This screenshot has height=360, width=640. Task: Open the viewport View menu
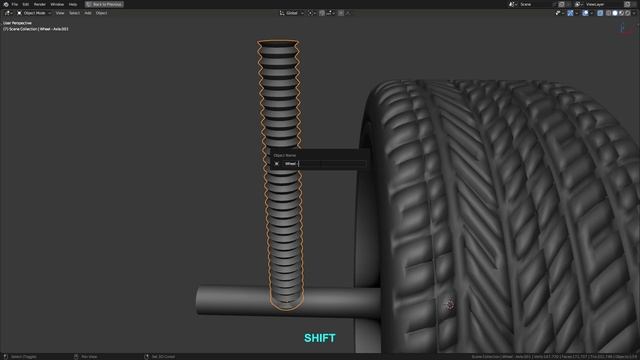click(60, 13)
